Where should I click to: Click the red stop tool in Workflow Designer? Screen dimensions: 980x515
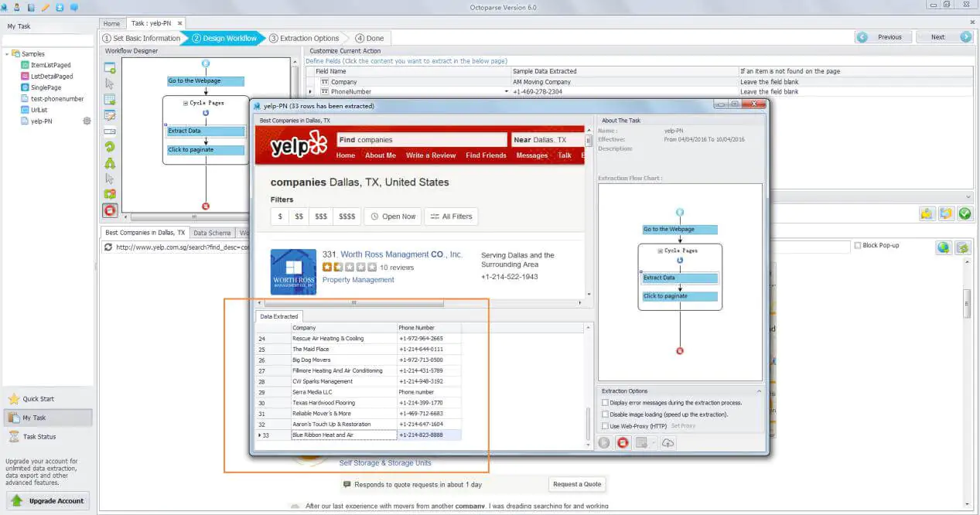click(110, 210)
